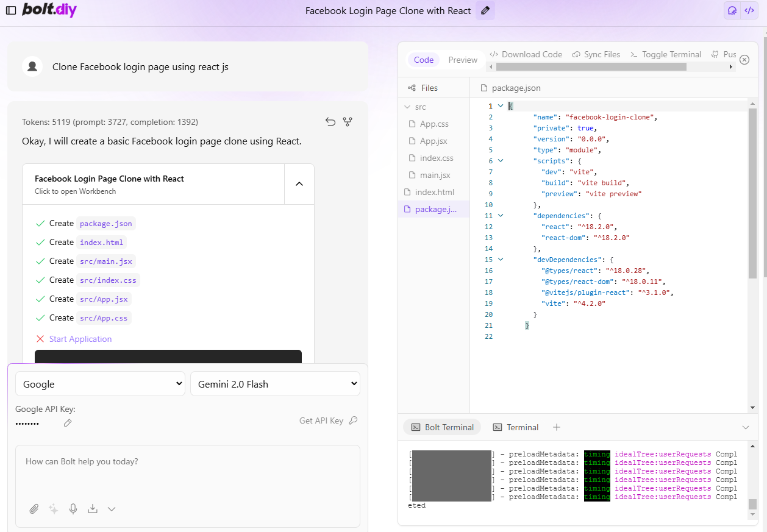Toggle the sidebar panel icon
This screenshot has height=532, width=767.
(x=11, y=10)
